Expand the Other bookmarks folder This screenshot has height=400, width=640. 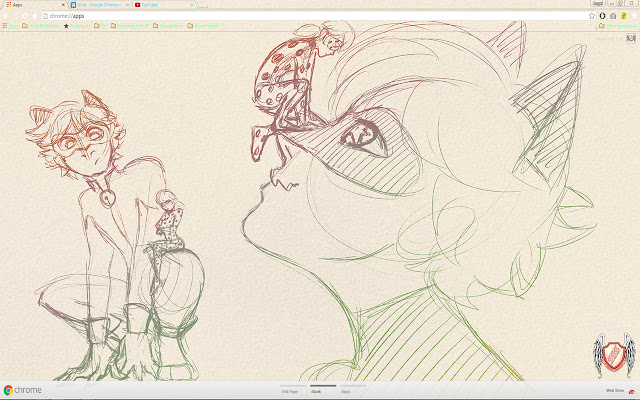(618, 26)
